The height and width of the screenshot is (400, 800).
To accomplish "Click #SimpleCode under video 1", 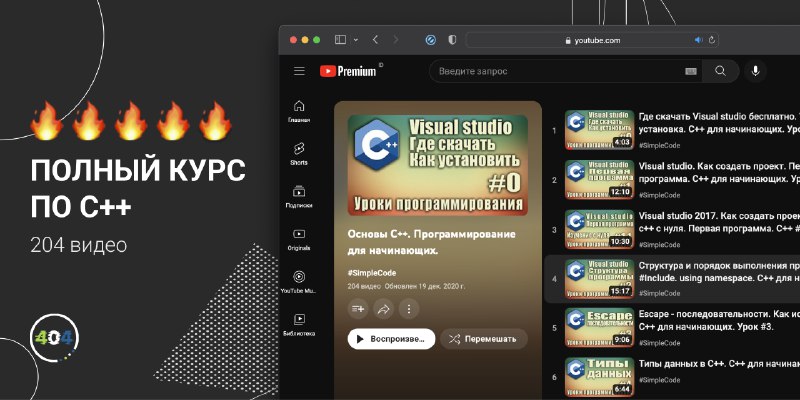I will pyautogui.click(x=659, y=145).
